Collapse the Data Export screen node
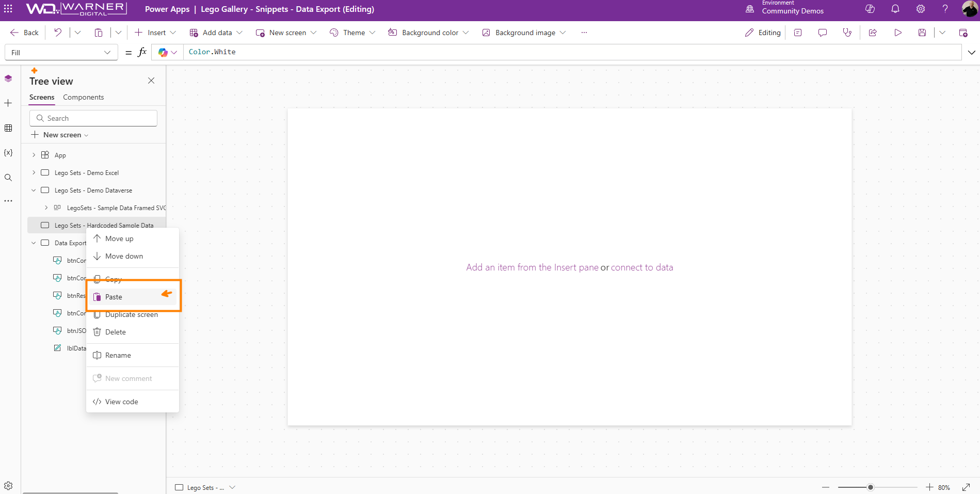980x494 pixels. (34, 243)
